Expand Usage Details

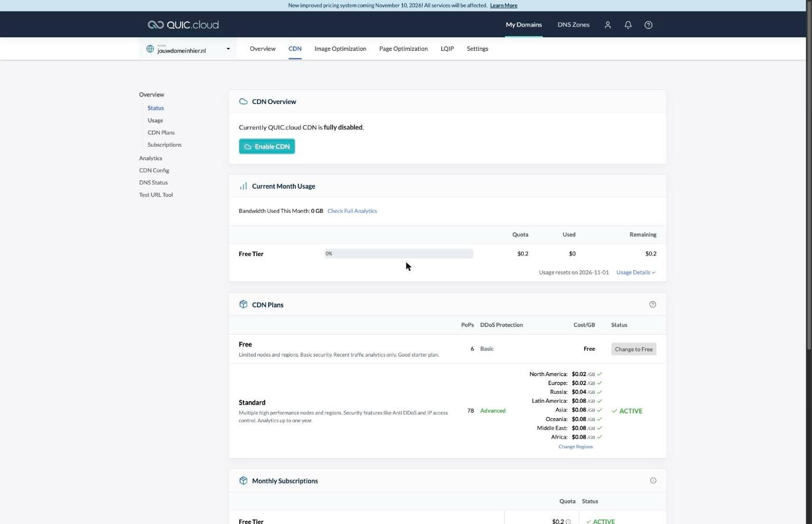tap(636, 273)
